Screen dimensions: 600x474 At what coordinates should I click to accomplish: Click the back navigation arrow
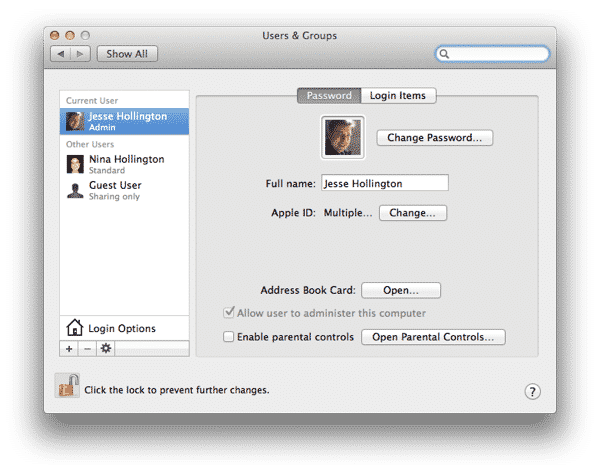pos(61,54)
